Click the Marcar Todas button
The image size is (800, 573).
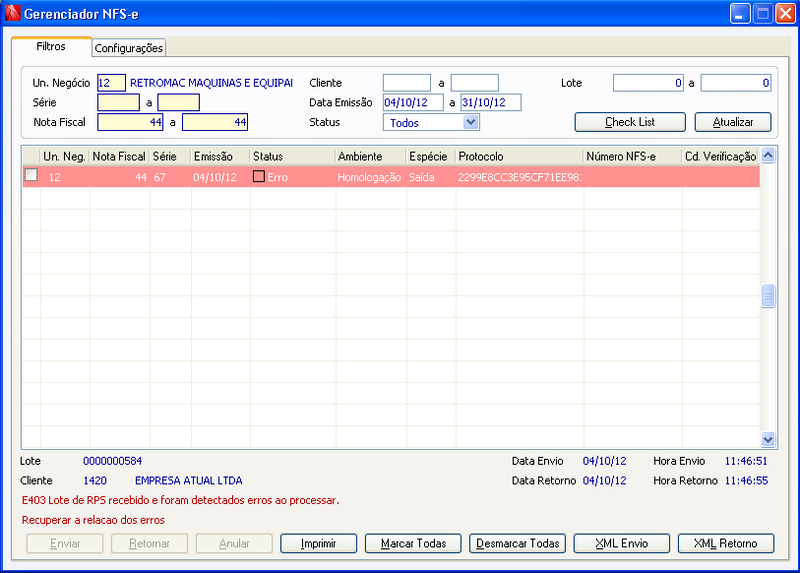point(413,543)
